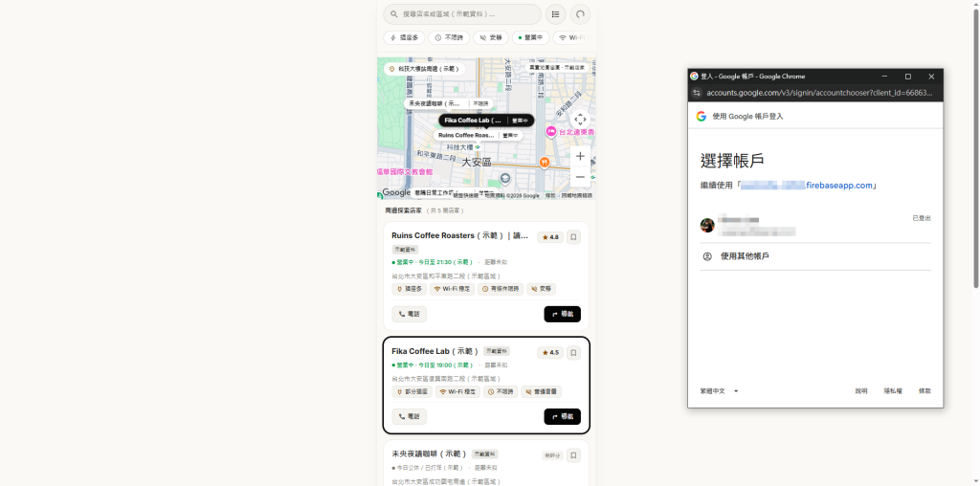
Task: Click the 說明 help link
Action: (x=861, y=391)
